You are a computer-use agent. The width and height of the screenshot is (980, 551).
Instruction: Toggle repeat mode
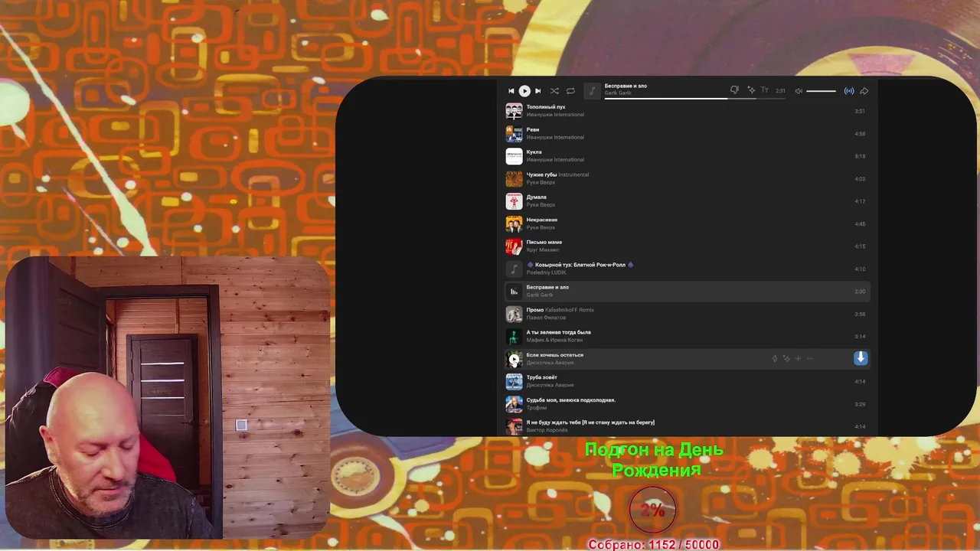[570, 91]
